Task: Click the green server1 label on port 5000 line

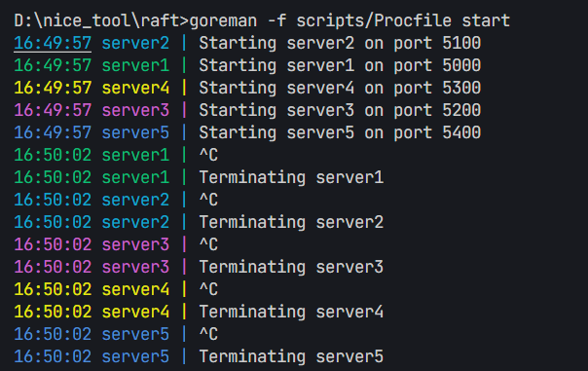Action: (x=135, y=65)
